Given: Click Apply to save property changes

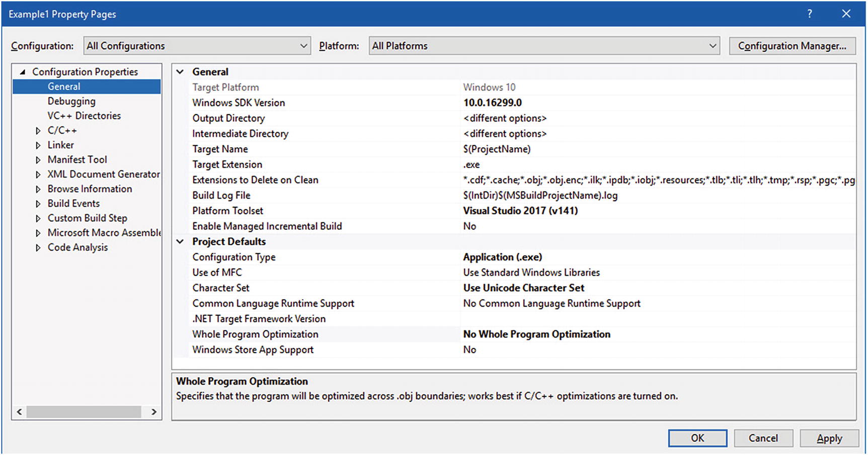Looking at the screenshot, I should coord(829,438).
